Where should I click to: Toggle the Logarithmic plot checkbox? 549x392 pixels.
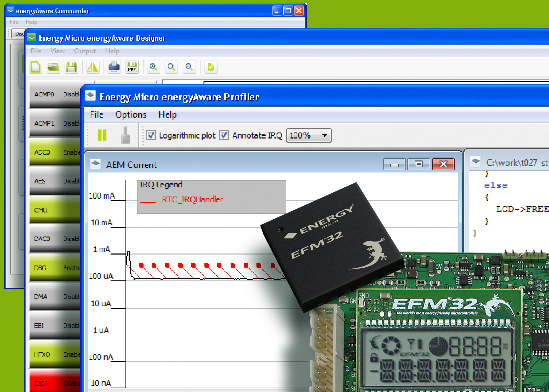151,135
